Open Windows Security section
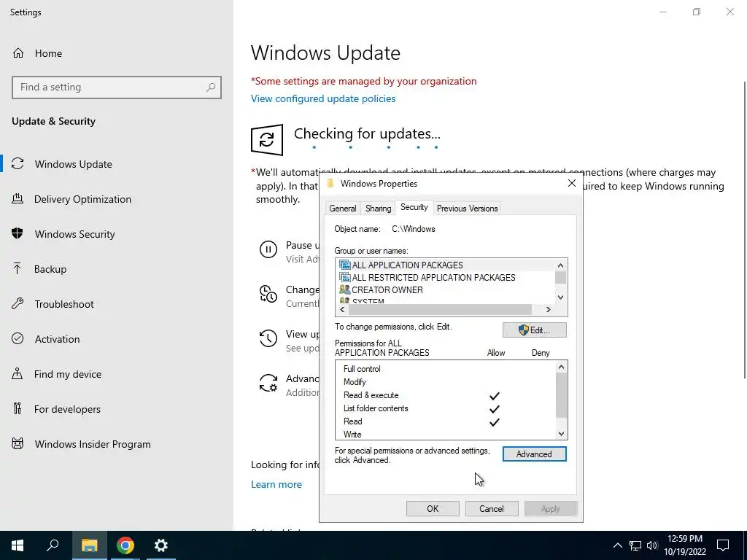Screen dimensions: 747x560 [74, 234]
